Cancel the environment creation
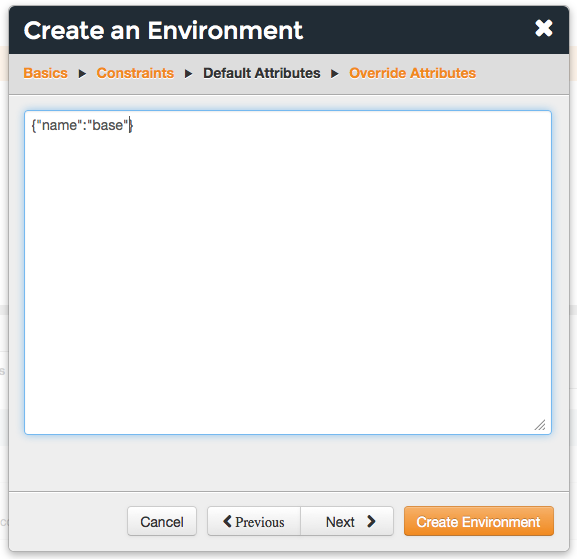Screen dimensions: 577x559 click(162, 521)
